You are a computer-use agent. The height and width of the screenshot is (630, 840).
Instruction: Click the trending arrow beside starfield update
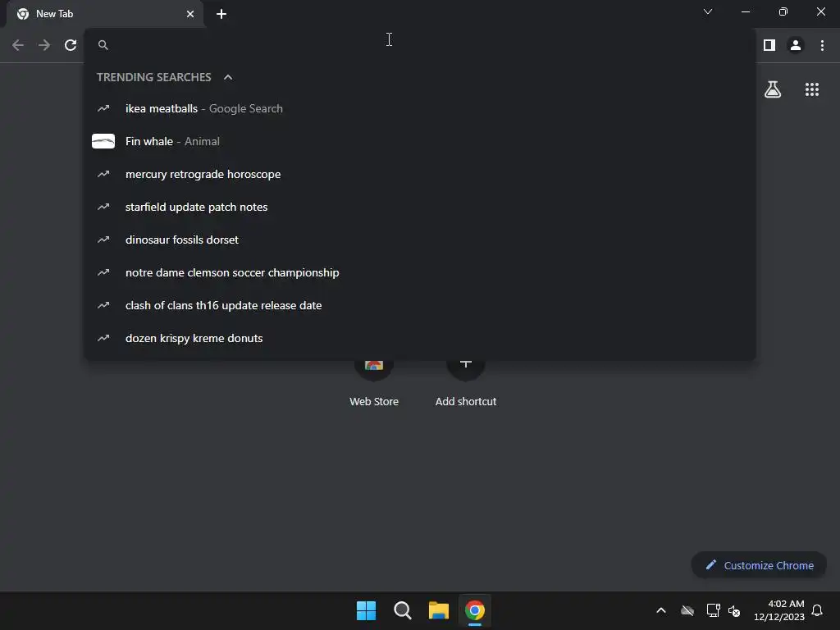(x=103, y=207)
